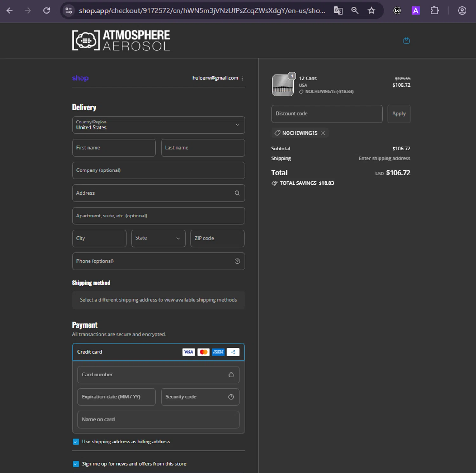Image resolution: width=476 pixels, height=473 pixels.
Task: Click the security code help icon
Action: coord(231,397)
